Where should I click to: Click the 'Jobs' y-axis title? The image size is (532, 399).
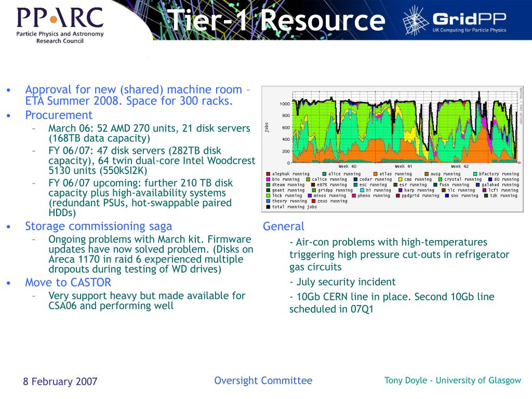click(x=267, y=127)
